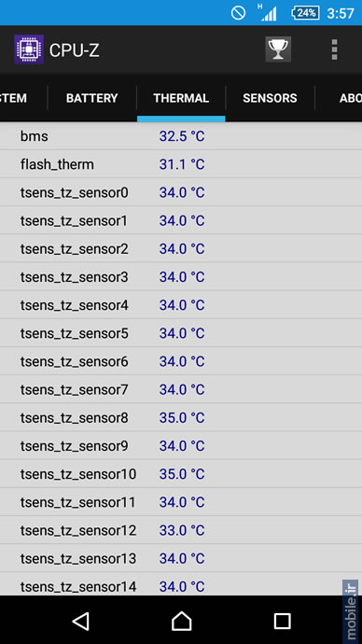Tap the Android home navigation button
This screenshot has width=362, height=644.
click(x=181, y=620)
